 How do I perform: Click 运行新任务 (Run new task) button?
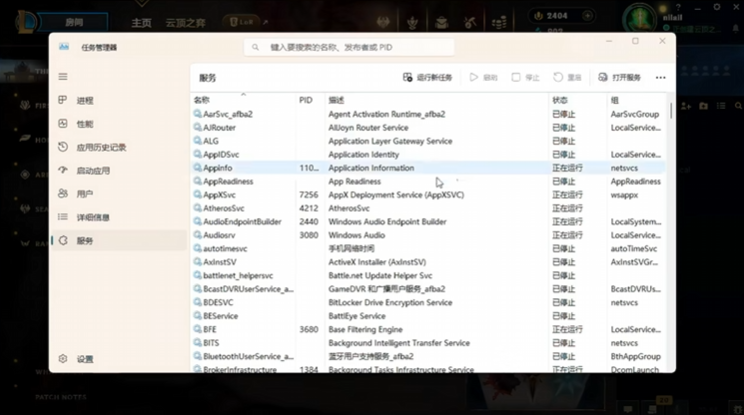click(x=428, y=77)
